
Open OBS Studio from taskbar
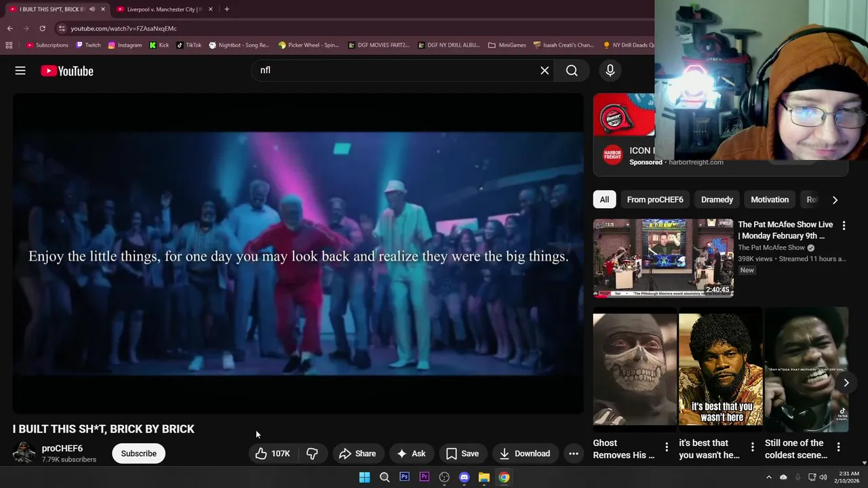(x=444, y=477)
